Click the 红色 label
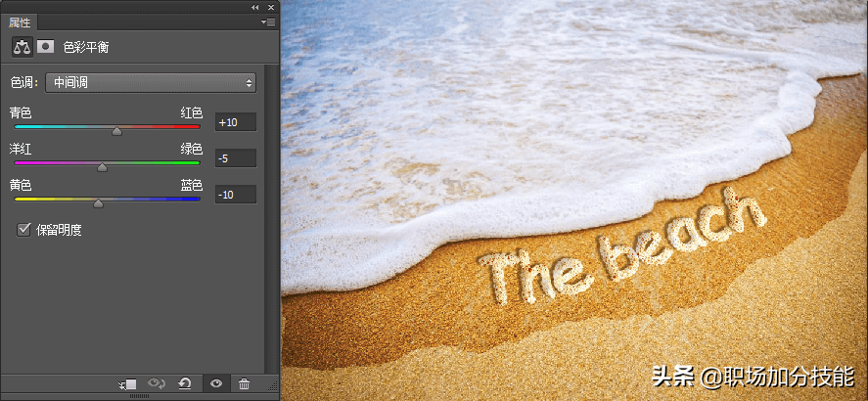Screen dimensions: 868x401 (192, 113)
